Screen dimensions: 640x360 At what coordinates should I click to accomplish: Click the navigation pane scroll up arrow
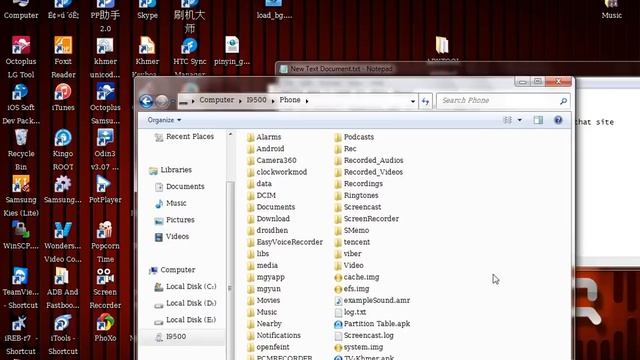230,134
